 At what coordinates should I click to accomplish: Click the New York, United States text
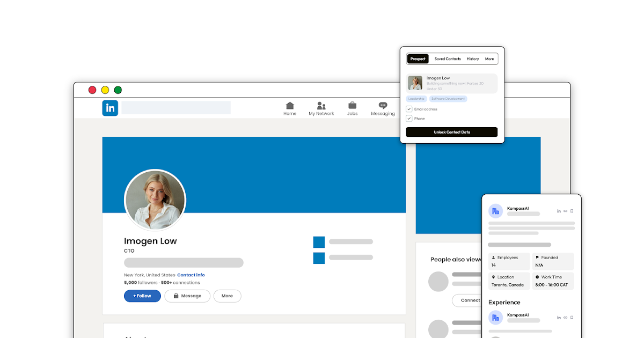tap(150, 275)
